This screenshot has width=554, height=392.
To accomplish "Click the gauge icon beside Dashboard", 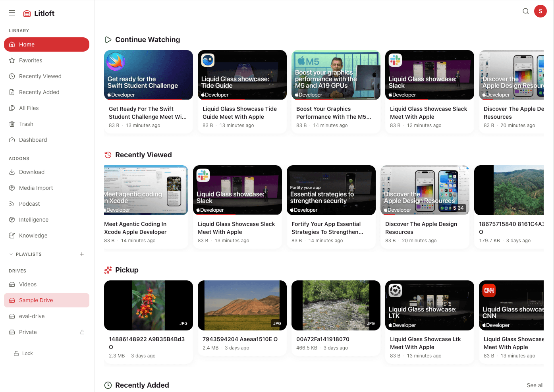I will [12, 140].
